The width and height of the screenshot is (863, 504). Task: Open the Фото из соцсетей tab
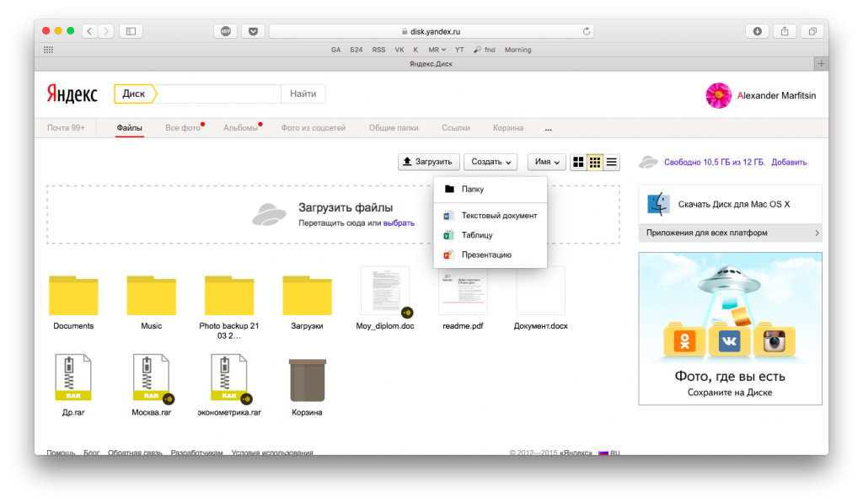coord(314,127)
